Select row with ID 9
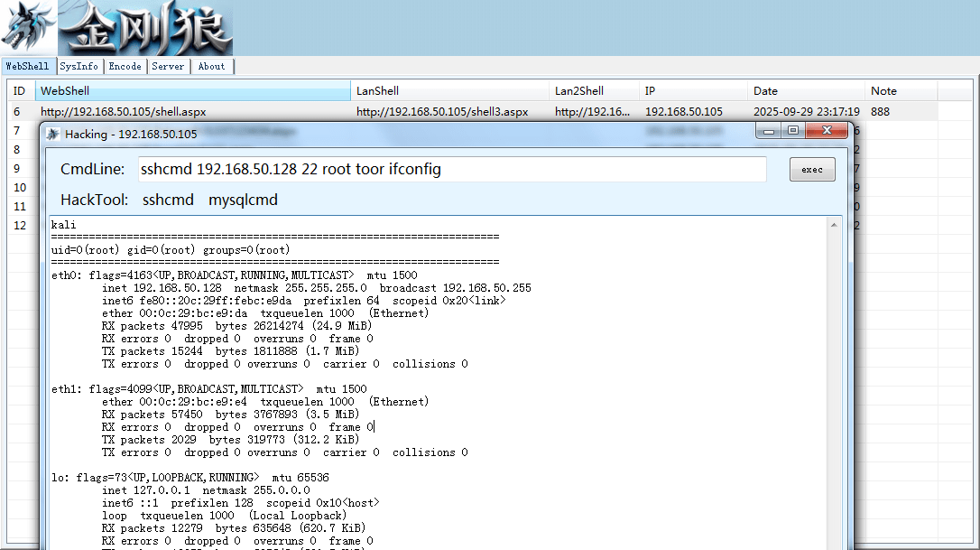The image size is (980, 550). pos(17,168)
